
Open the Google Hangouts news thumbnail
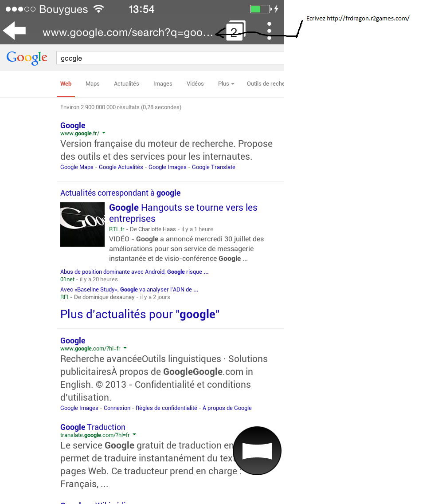click(82, 224)
